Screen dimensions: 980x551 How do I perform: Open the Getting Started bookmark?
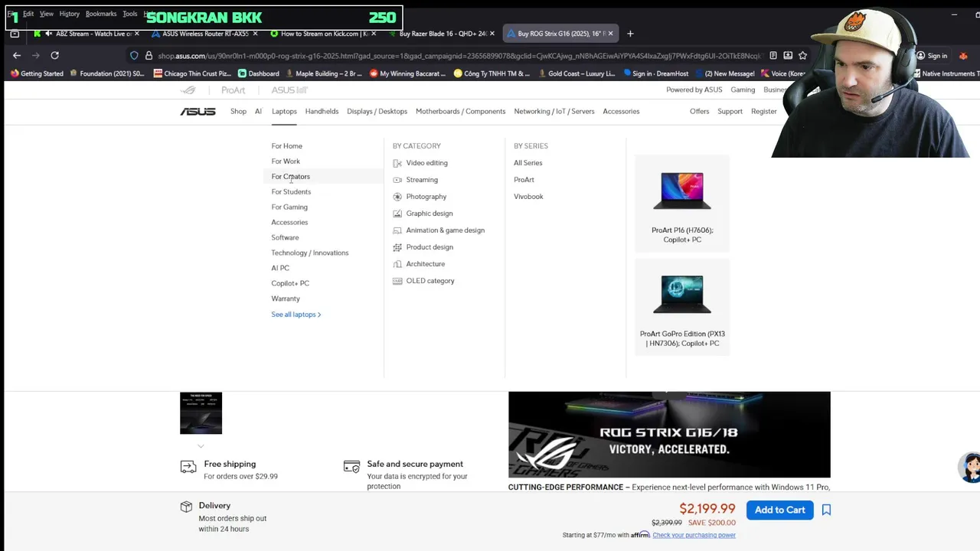36,73
